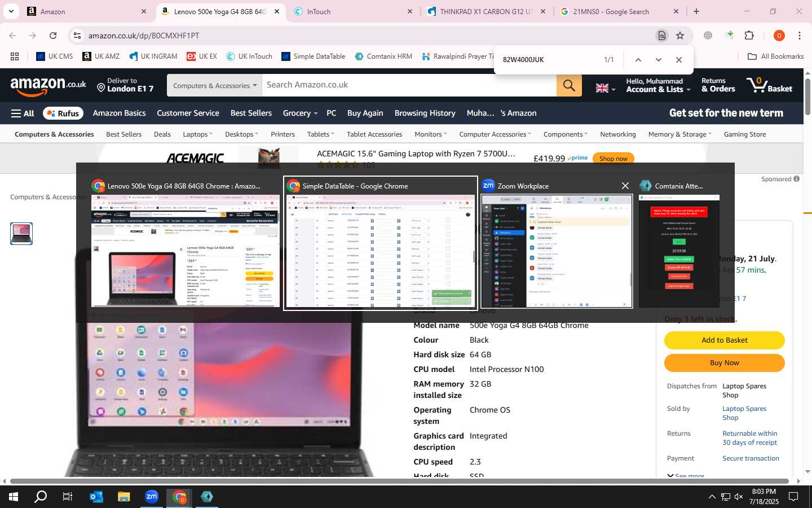Expand Laptops category dropdown
The image size is (812, 508).
pyautogui.click(x=197, y=134)
